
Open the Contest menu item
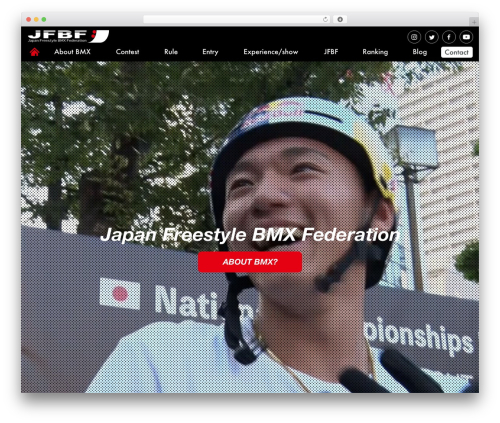pyautogui.click(x=127, y=52)
